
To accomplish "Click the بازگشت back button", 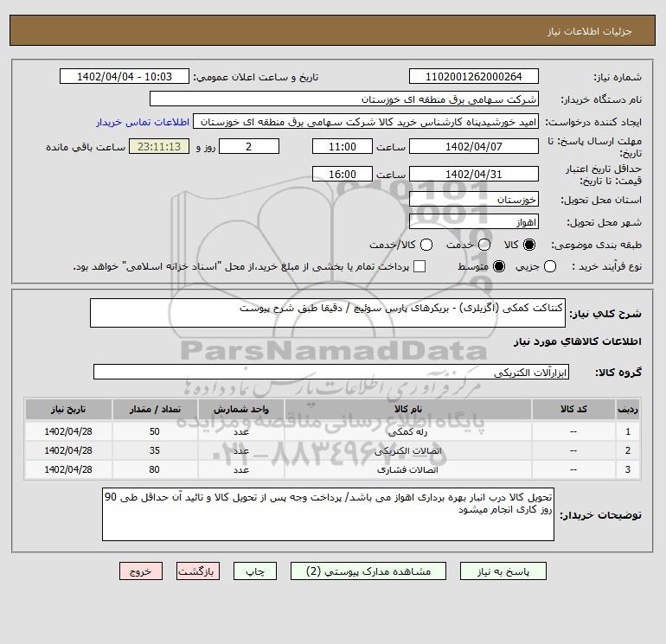I will (198, 571).
